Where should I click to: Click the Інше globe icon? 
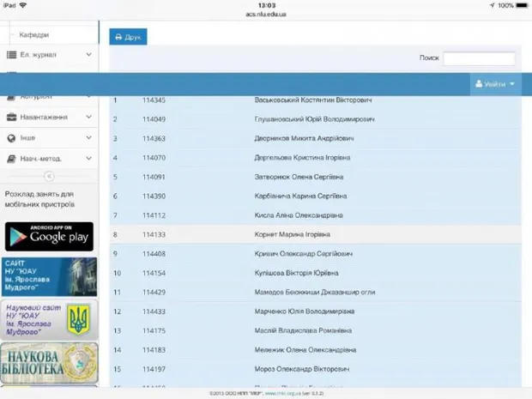[11, 137]
